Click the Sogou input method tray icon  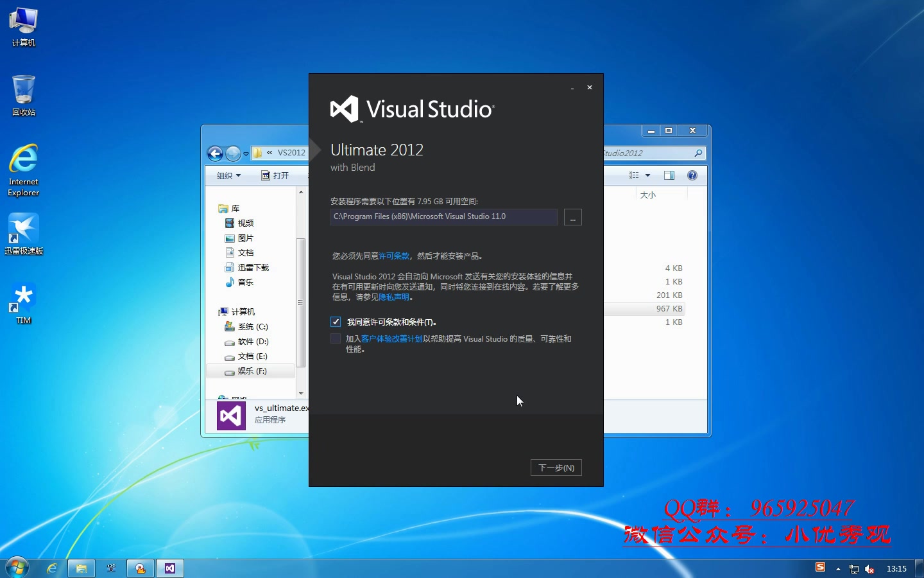click(820, 567)
